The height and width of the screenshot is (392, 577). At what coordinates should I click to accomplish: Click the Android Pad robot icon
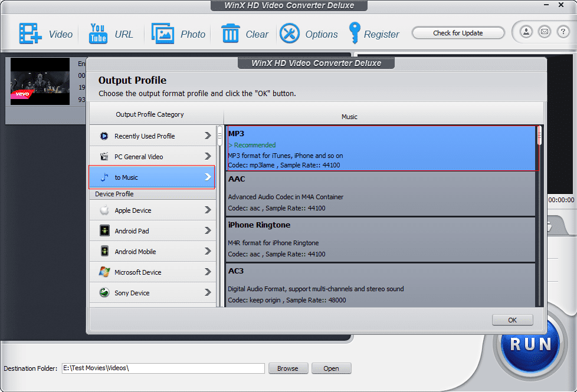104,231
